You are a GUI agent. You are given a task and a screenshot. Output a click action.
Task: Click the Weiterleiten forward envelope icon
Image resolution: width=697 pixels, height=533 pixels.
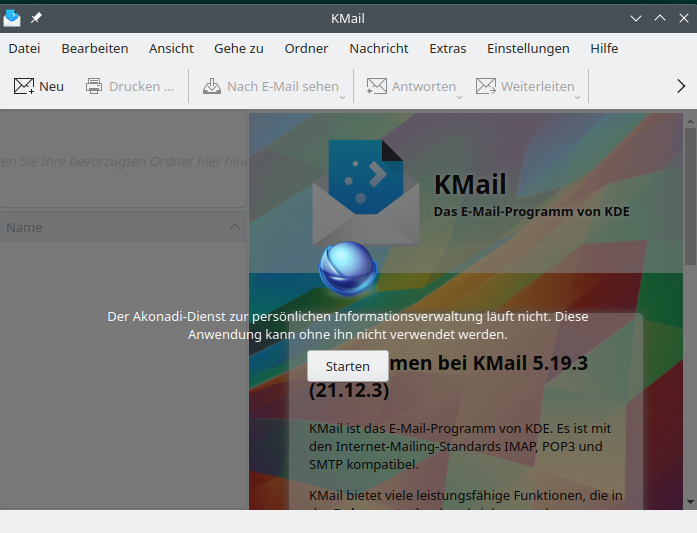(x=486, y=86)
